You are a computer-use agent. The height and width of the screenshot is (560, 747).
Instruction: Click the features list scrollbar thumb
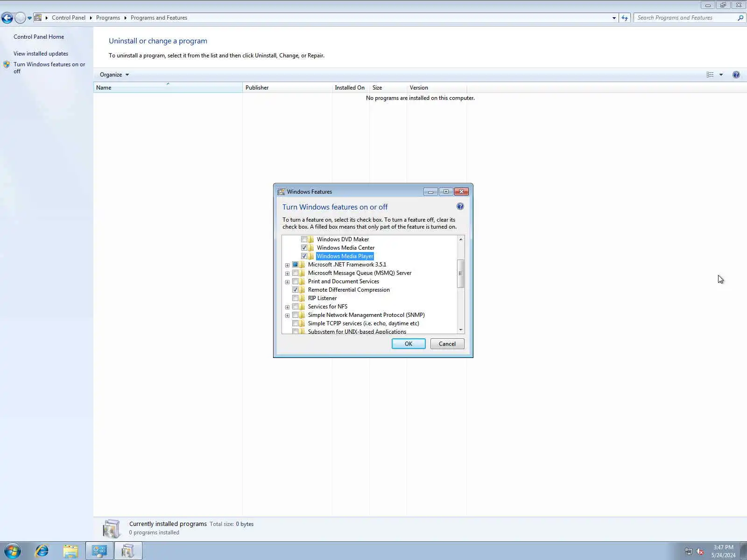point(461,273)
